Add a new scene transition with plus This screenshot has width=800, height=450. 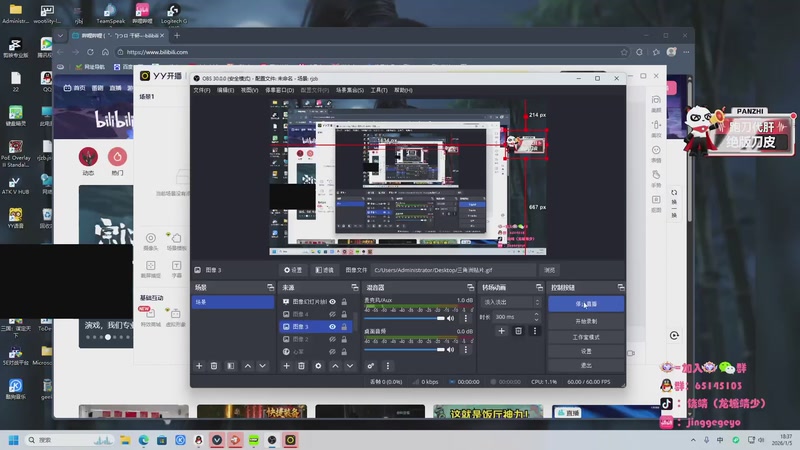point(501,331)
